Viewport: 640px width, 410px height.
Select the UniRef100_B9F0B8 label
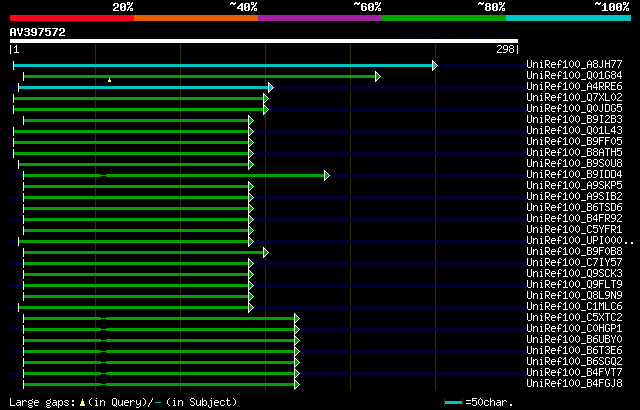(574, 252)
